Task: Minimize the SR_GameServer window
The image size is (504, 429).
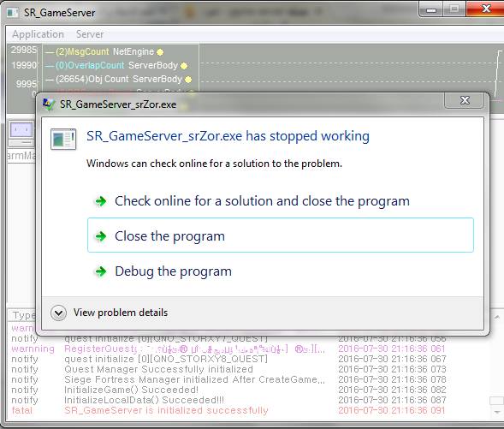Action: 431,9
